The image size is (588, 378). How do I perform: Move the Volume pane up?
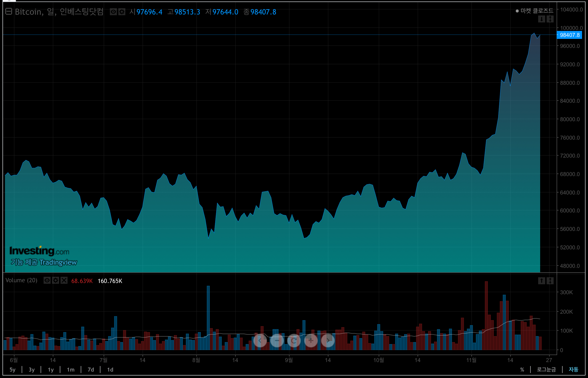(541, 281)
